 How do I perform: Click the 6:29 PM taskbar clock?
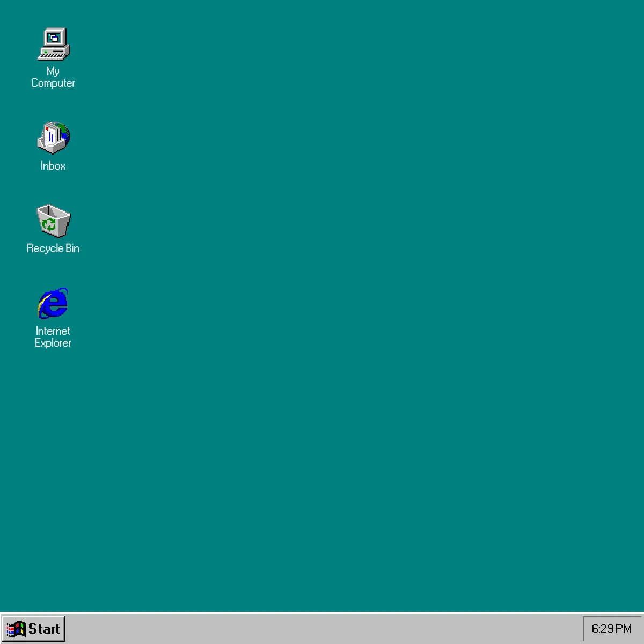click(612, 628)
